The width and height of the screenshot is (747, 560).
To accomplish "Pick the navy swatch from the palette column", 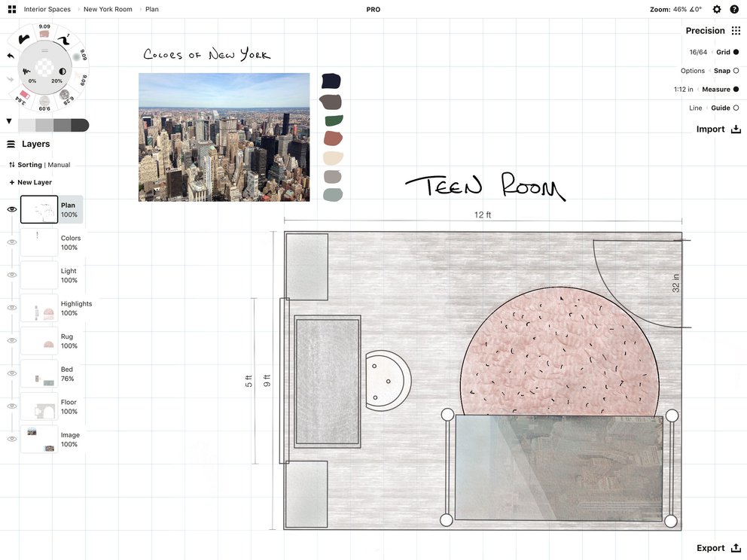I will (331, 80).
